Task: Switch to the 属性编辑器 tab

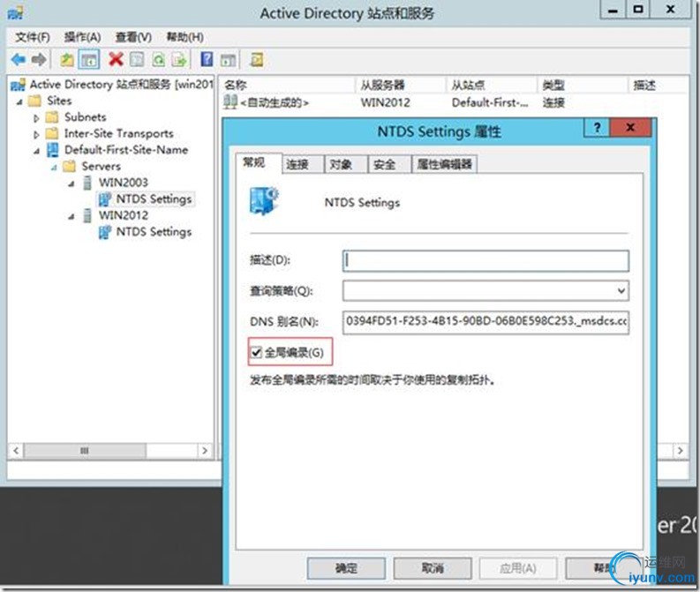Action: pyautogui.click(x=445, y=164)
